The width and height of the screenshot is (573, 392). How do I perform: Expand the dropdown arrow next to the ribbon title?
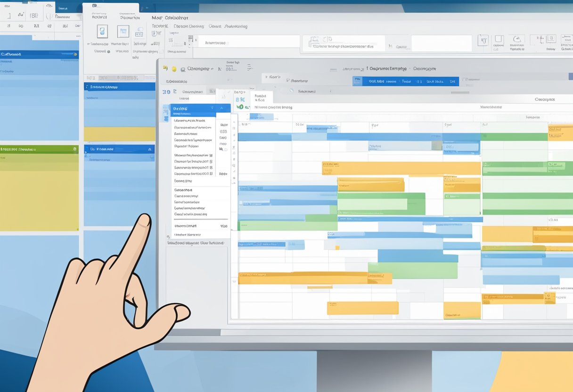tap(213, 68)
